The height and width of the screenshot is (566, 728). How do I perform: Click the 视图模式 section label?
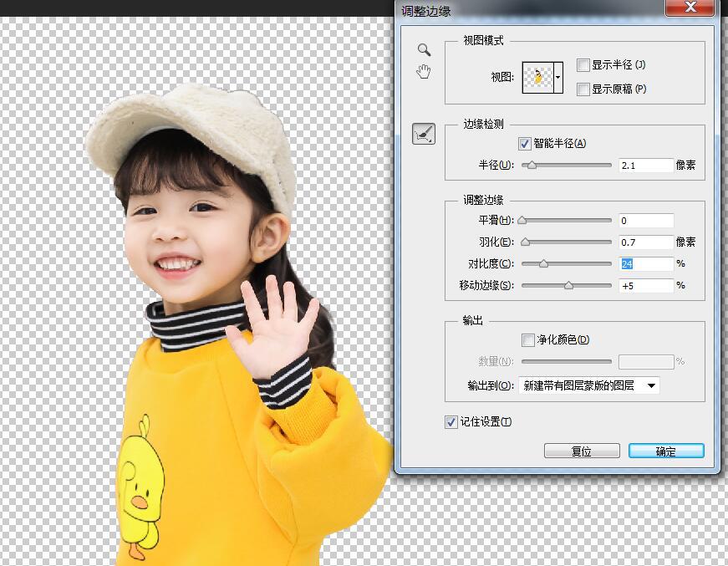click(x=483, y=40)
